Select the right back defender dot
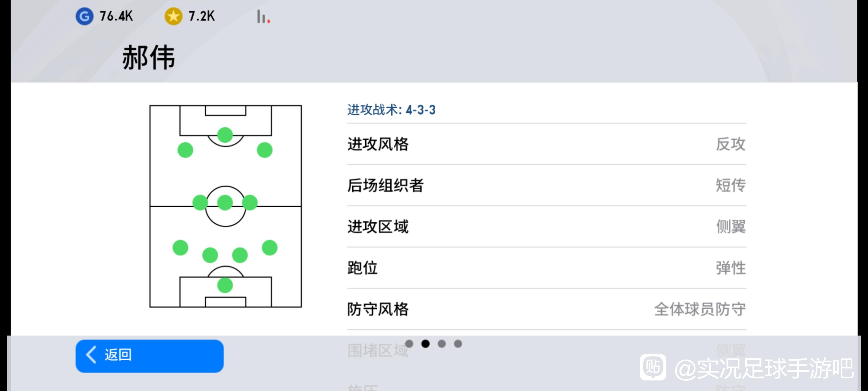Screen dimensions: 868x391 (269, 248)
